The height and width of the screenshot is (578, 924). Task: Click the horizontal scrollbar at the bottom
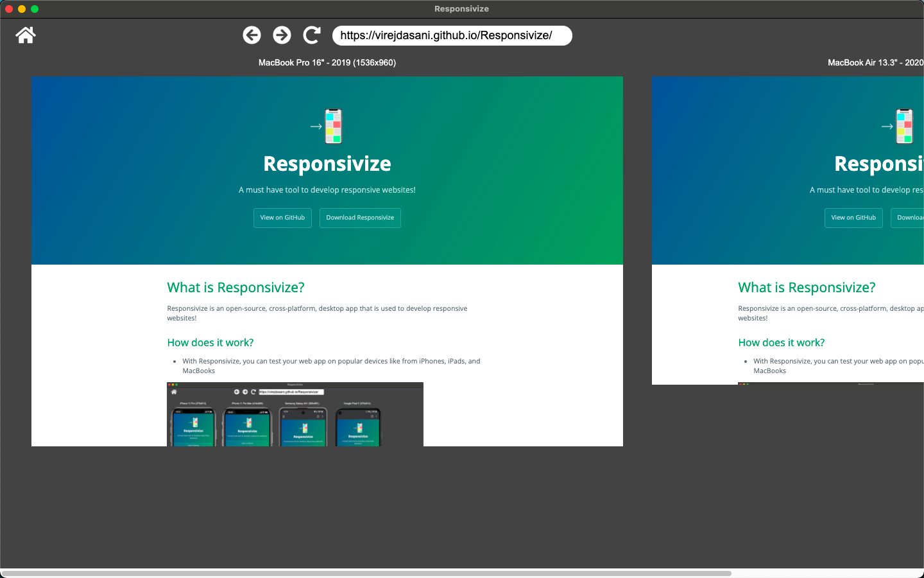(366, 573)
